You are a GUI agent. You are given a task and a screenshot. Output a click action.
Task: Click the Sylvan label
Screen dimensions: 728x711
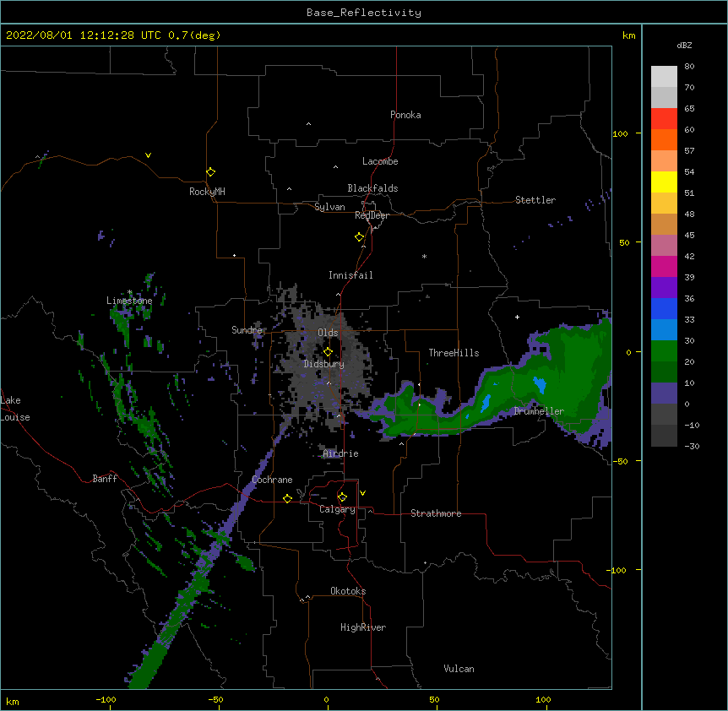click(329, 207)
